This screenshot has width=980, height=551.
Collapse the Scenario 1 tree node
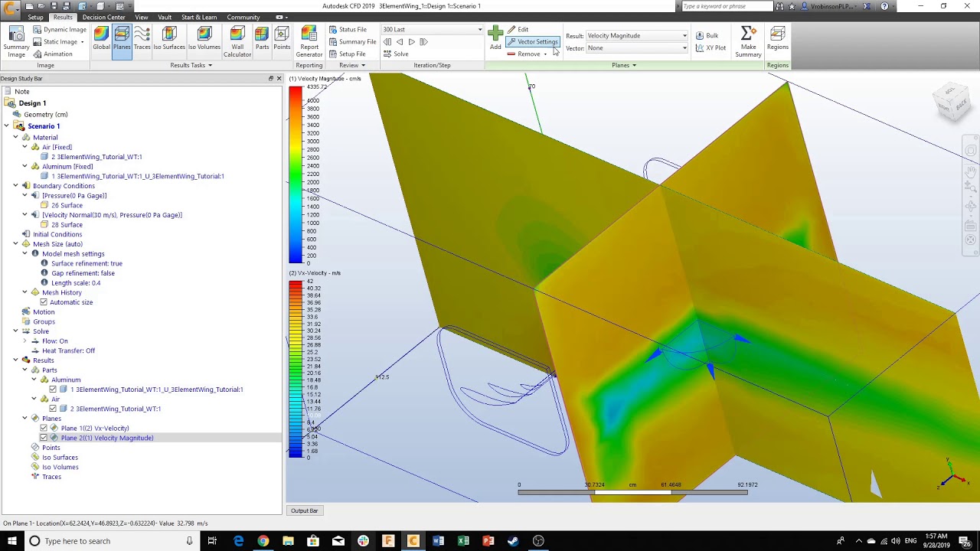(x=6, y=126)
